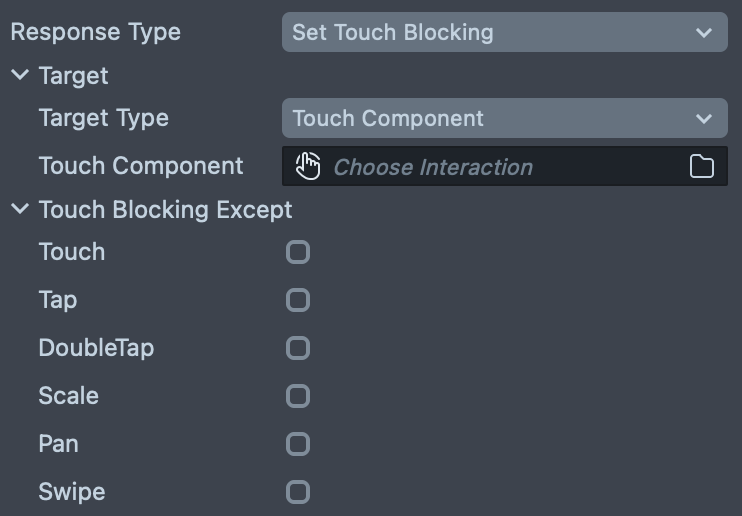
Task: Enable the Scale exception checkbox
Action: coord(298,396)
